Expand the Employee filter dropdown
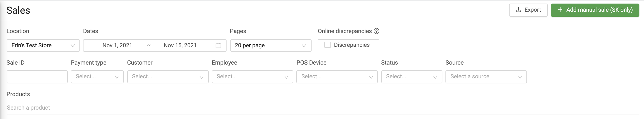 pos(252,77)
